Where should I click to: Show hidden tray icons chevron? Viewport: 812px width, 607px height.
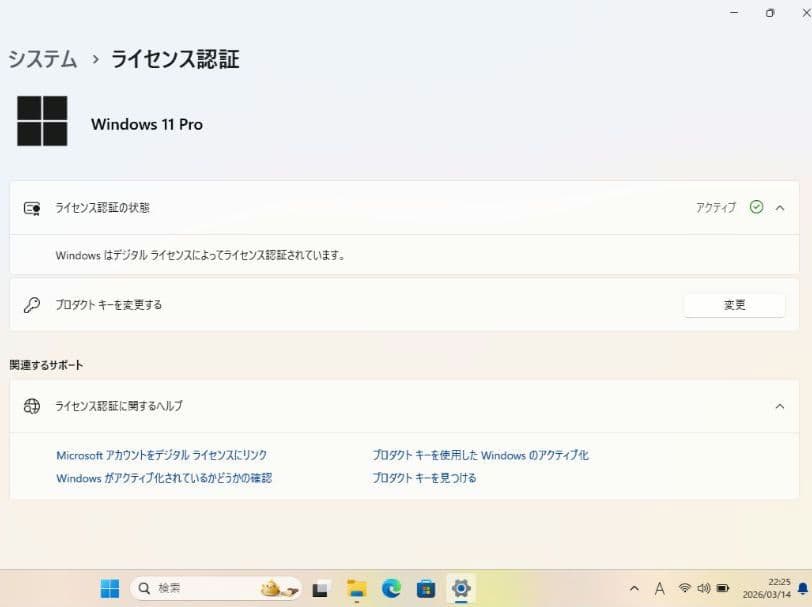coord(634,588)
